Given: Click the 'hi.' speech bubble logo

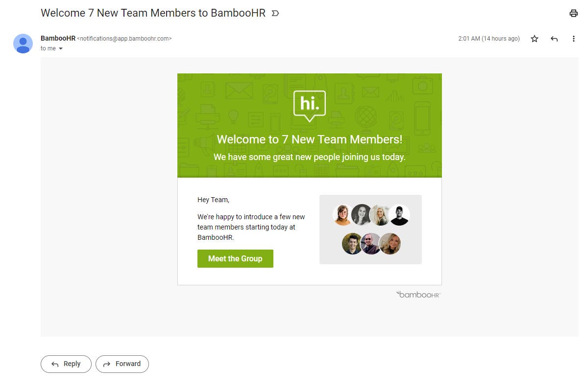Looking at the screenshot, I should coord(310,106).
